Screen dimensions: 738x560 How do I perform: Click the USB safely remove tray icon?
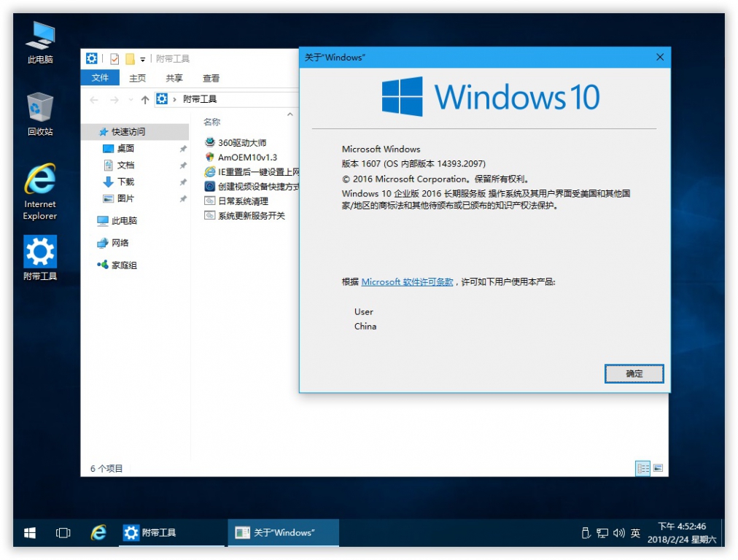586,533
